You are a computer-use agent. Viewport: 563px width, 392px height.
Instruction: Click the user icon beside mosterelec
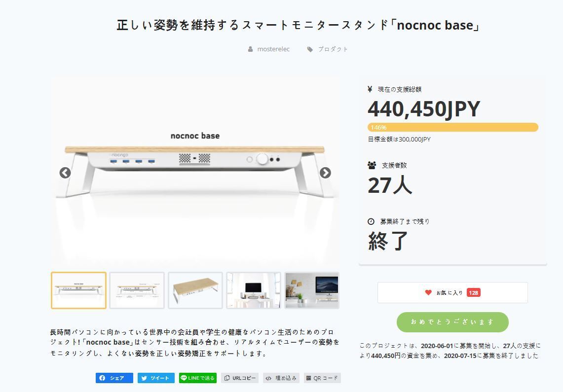tap(251, 49)
